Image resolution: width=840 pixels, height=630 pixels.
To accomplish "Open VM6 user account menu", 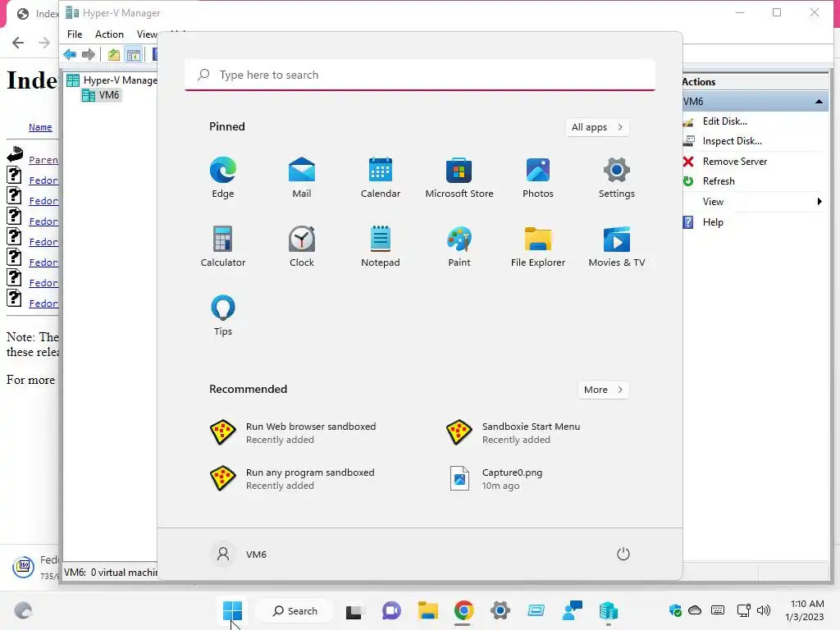I will point(240,554).
